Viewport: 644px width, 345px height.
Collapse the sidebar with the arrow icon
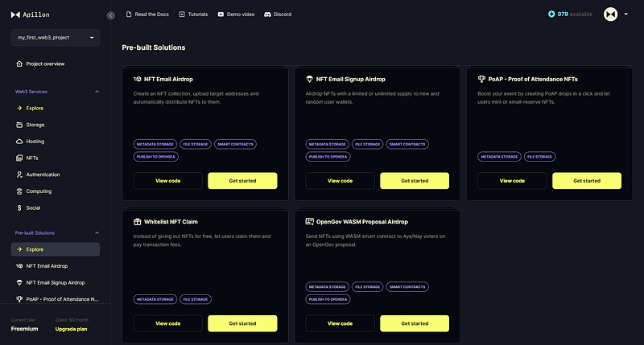click(111, 15)
